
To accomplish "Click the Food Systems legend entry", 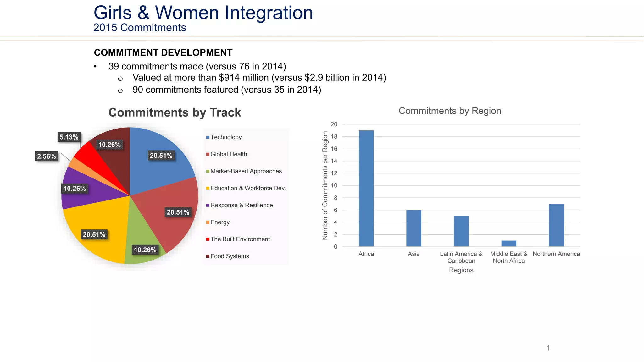I will click(230, 256).
